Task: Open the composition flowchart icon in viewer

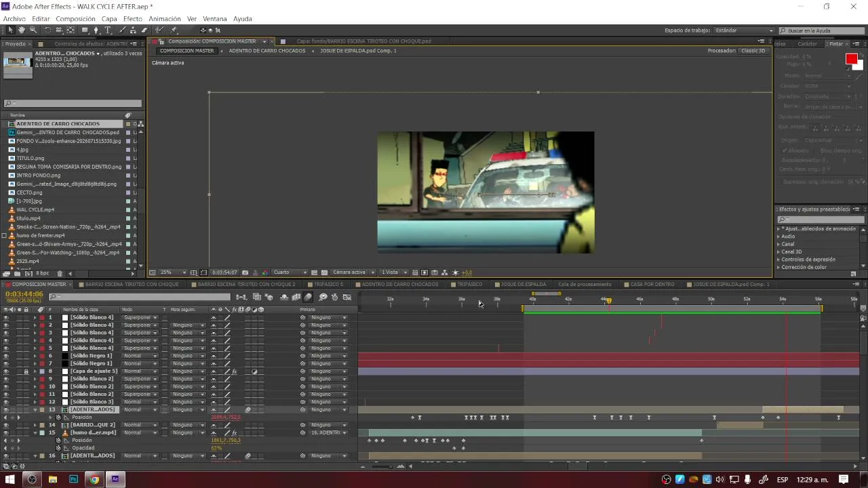Action: pos(446,272)
